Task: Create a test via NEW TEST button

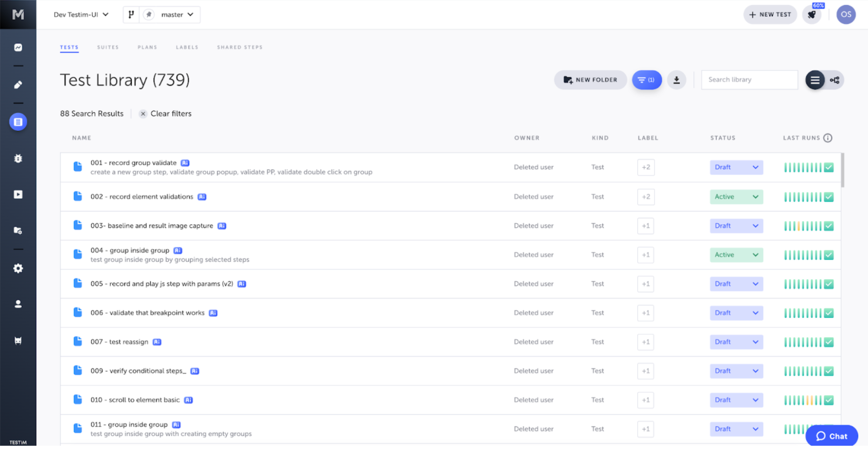Action: (x=770, y=14)
